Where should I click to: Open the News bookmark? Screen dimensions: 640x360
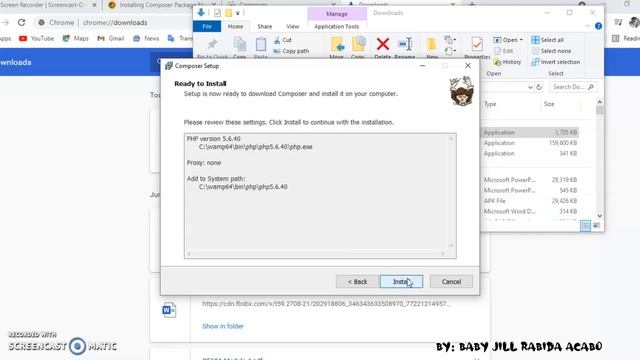(x=146, y=38)
